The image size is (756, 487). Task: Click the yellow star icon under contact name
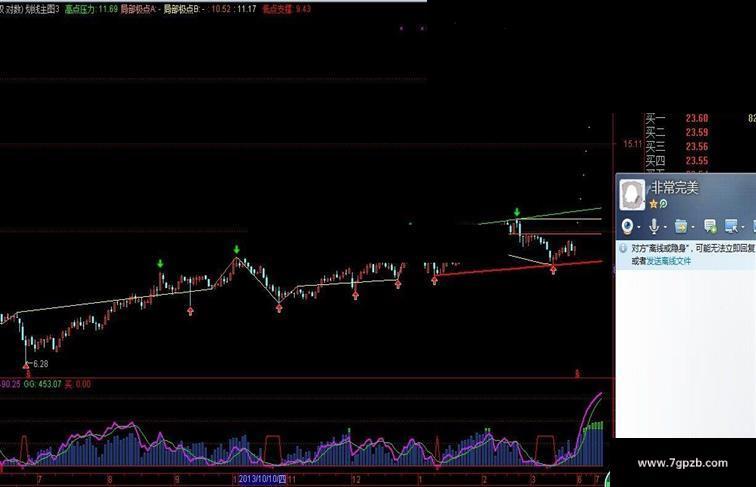(653, 204)
